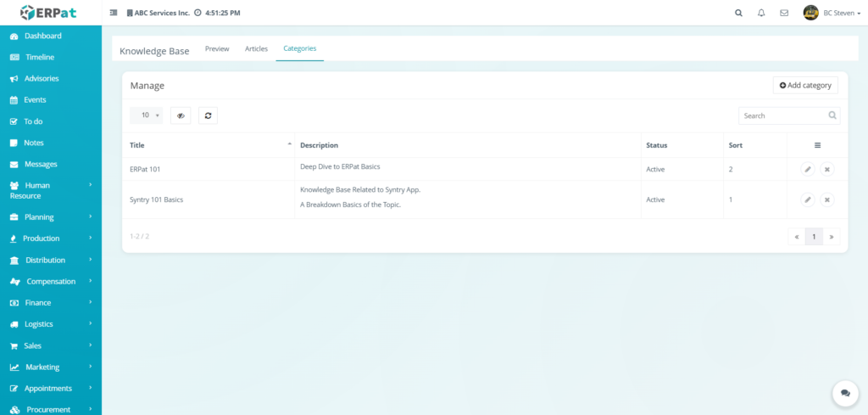The width and height of the screenshot is (868, 415).
Task: Click the Sales cart icon
Action: 14,345
